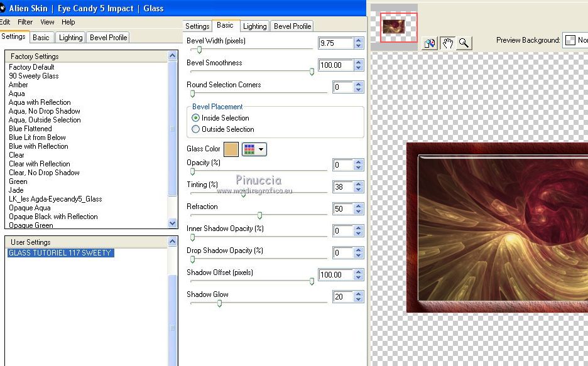Screen dimensions: 588x366
Task: Select the Amber preset
Action: (x=18, y=85)
